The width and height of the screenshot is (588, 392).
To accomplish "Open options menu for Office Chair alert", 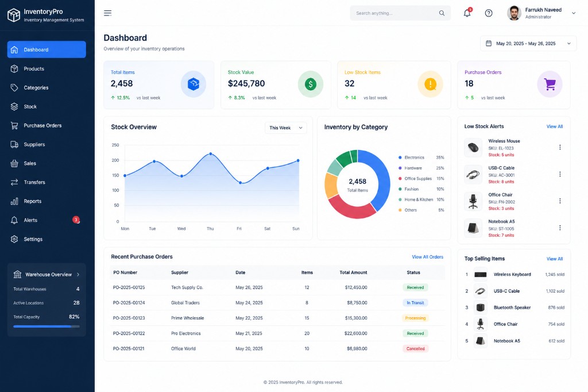I will coord(560,201).
